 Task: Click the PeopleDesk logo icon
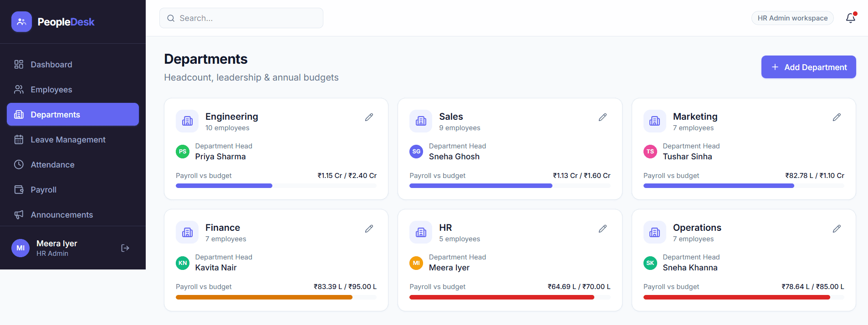pyautogui.click(x=21, y=22)
